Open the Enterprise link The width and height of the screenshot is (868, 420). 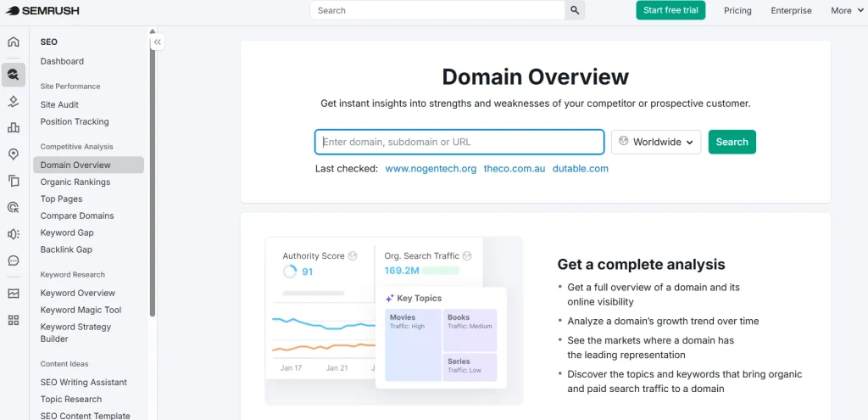point(791,10)
